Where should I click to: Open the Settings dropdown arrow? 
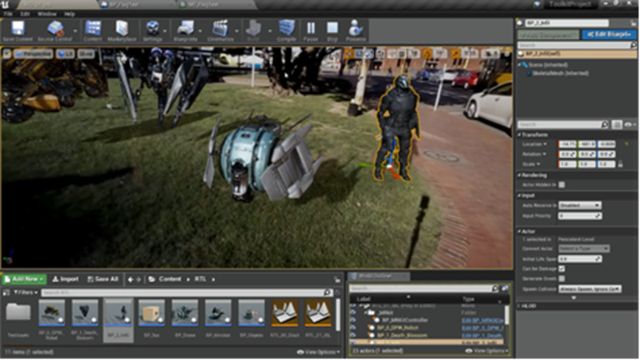pyautogui.click(x=165, y=31)
